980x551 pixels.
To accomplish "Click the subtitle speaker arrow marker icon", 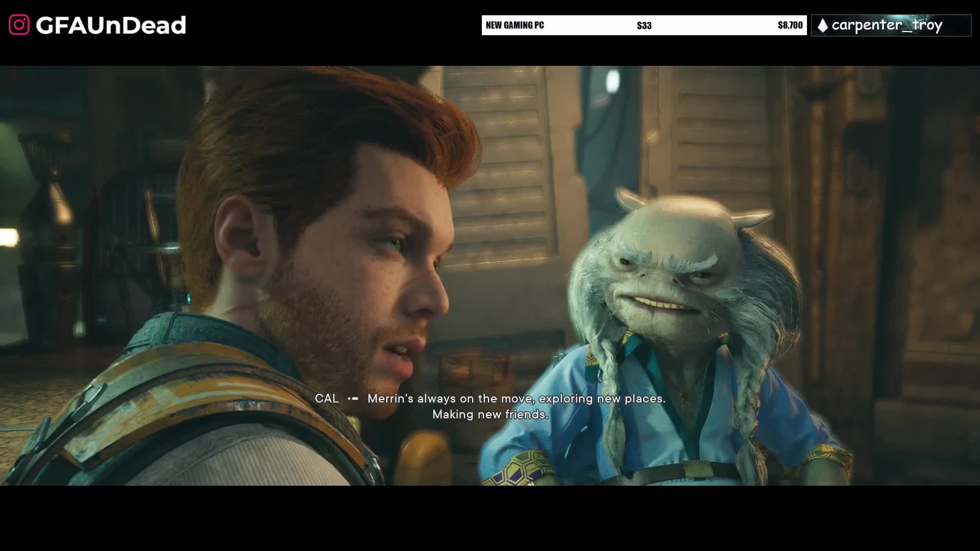I will click(x=353, y=398).
